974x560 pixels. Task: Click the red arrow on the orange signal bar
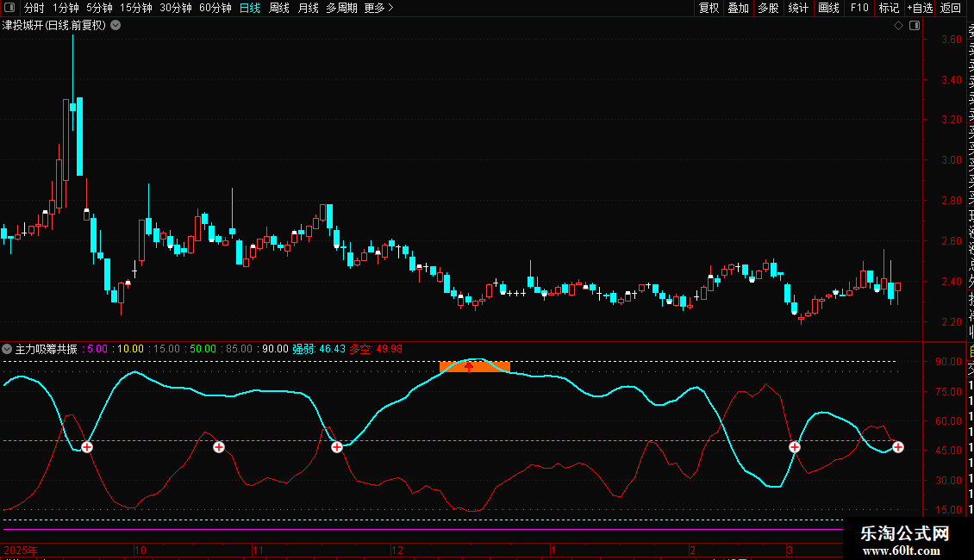click(469, 367)
